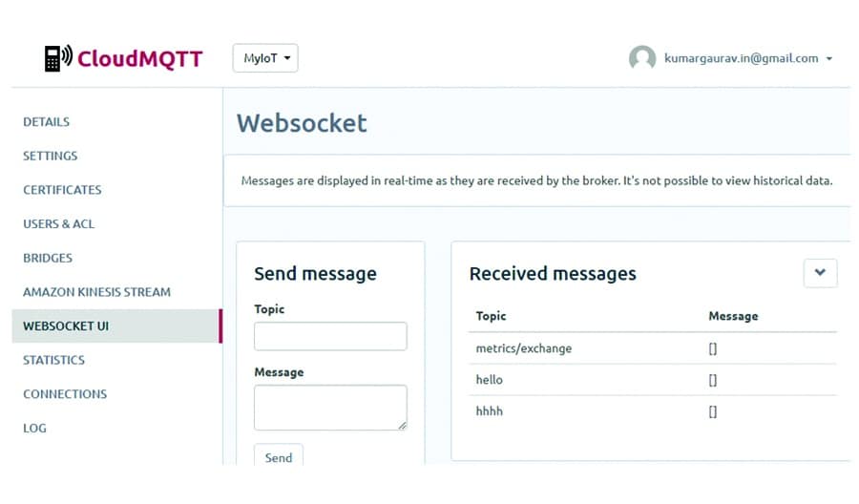
Task: Open the MyIoT instance dropdown
Action: pyautogui.click(x=265, y=58)
